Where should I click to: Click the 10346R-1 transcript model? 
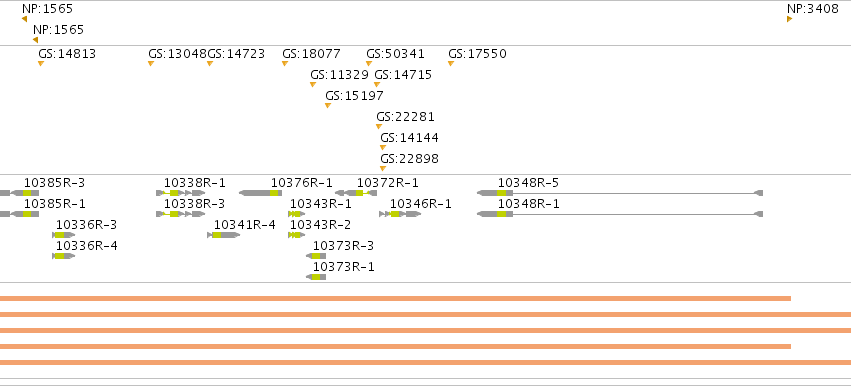tap(400, 214)
